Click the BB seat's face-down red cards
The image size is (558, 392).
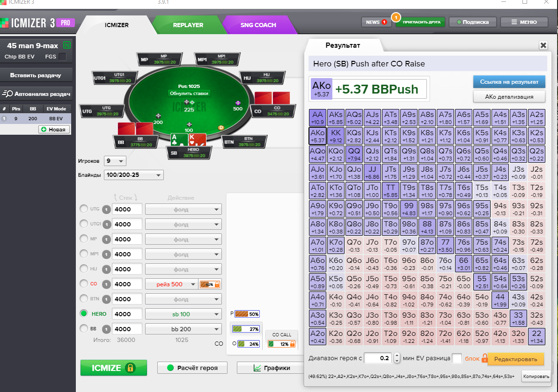136,129
